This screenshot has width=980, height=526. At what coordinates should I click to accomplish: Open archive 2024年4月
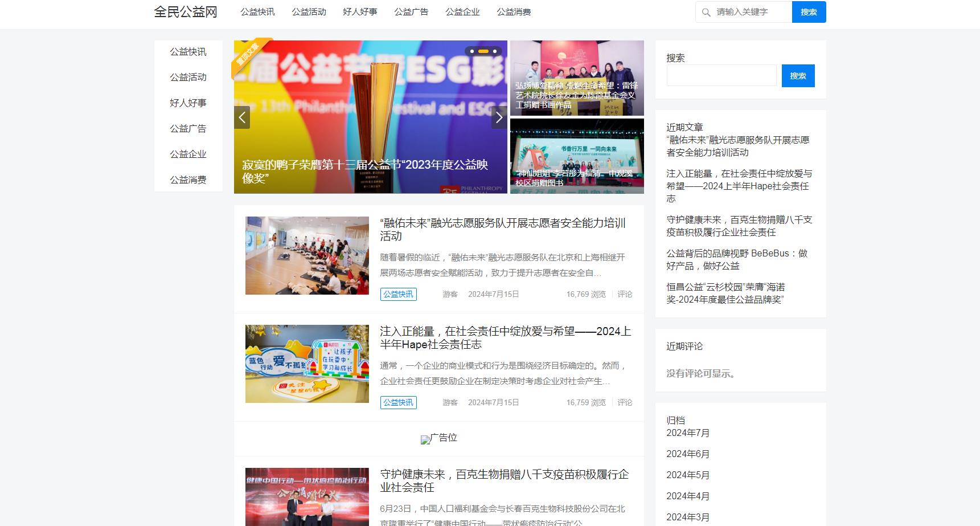(688, 496)
